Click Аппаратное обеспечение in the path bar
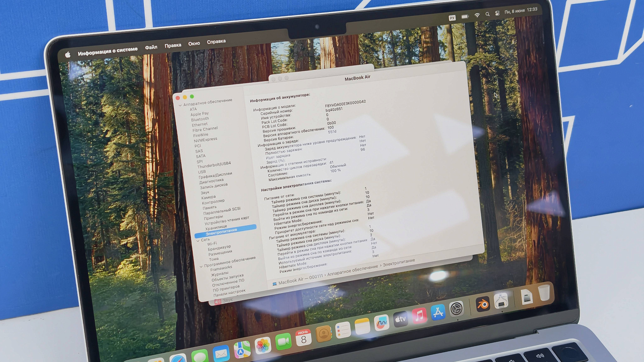Screen dimensions: 644x362 pos(352,270)
